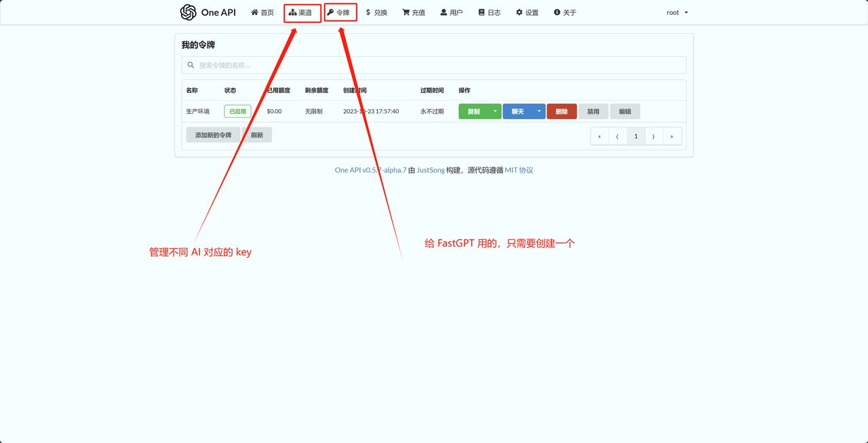868x443 pixels.
Task: Go to the last page with » button
Action: tap(671, 136)
